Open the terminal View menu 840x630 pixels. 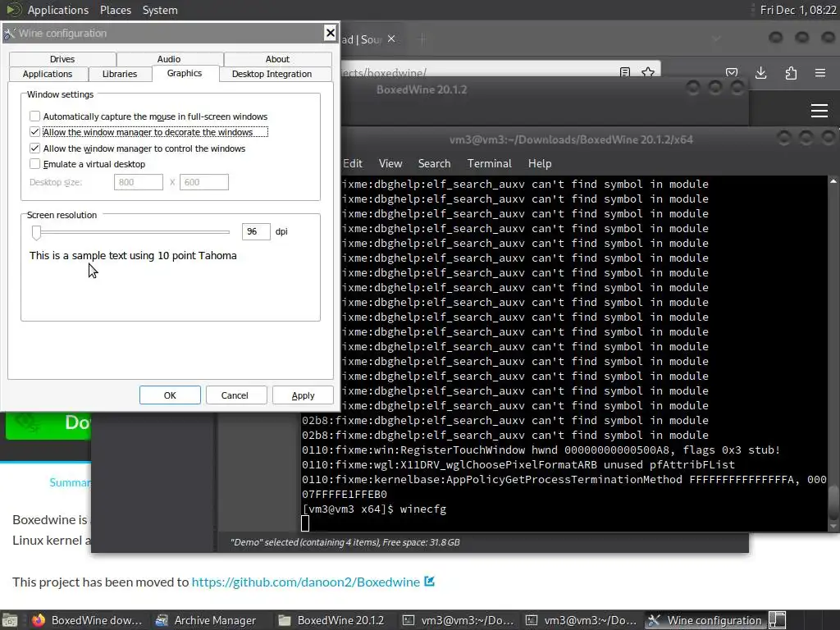pyautogui.click(x=390, y=163)
